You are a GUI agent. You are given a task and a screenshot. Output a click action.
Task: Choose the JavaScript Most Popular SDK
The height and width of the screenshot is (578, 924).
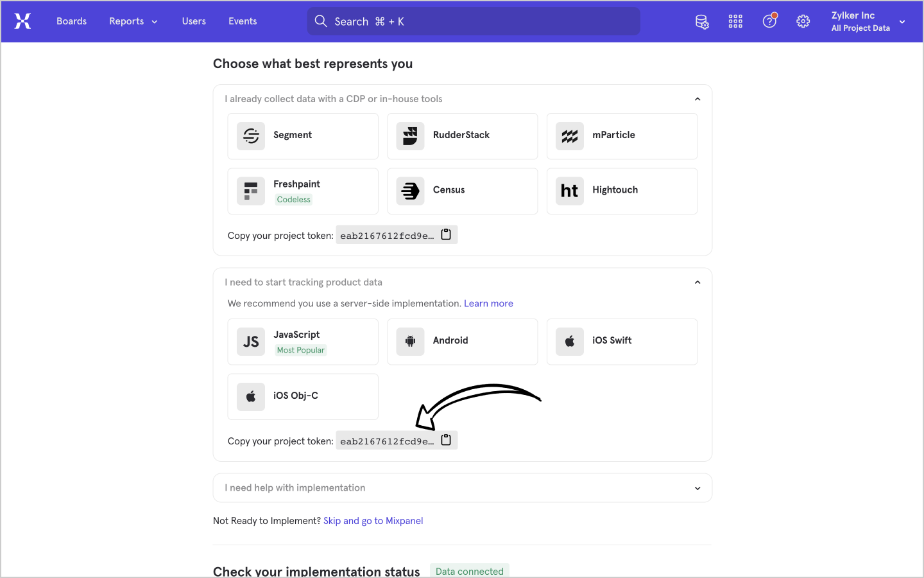tap(303, 342)
